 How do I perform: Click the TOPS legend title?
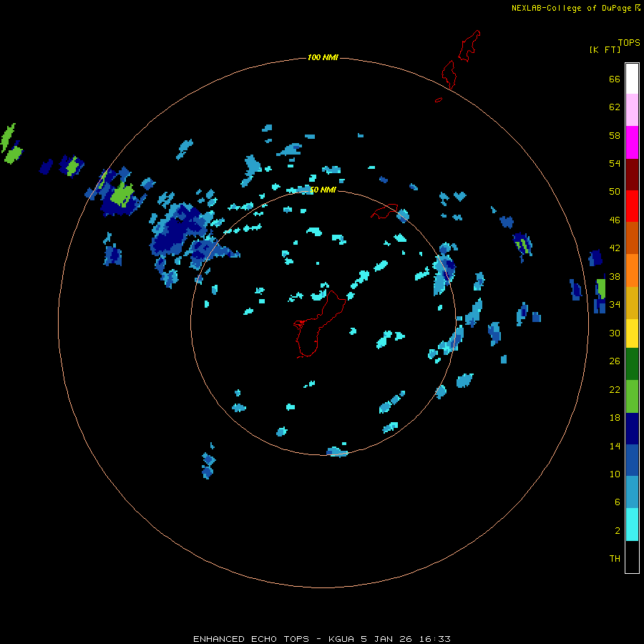[x=629, y=43]
